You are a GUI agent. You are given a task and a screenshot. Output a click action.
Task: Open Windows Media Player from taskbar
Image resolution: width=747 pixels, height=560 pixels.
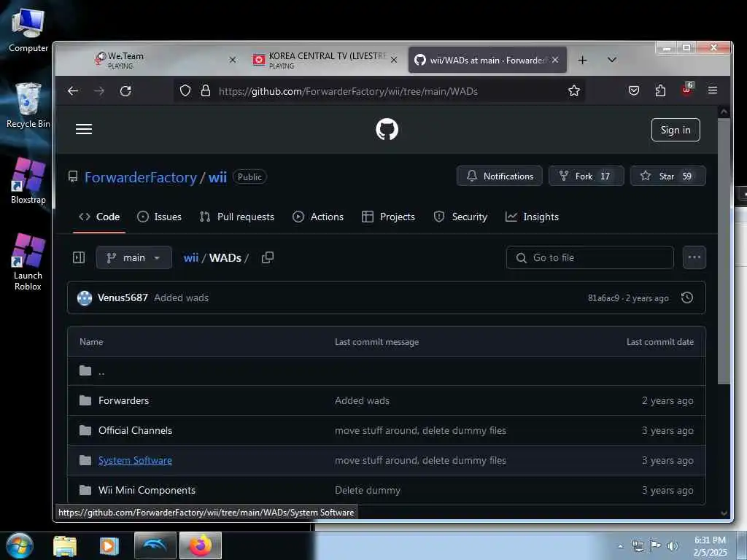109,545
